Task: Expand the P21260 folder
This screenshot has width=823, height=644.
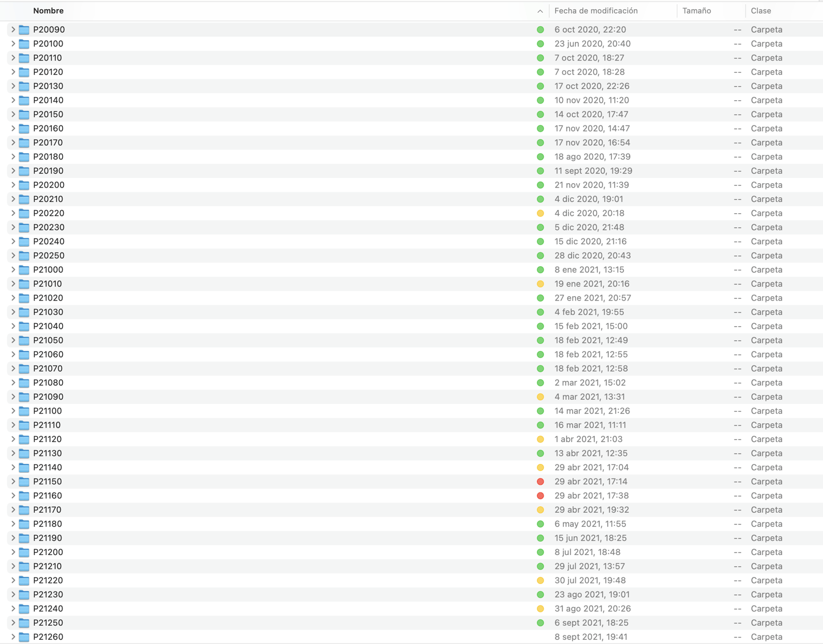Action: (13, 636)
